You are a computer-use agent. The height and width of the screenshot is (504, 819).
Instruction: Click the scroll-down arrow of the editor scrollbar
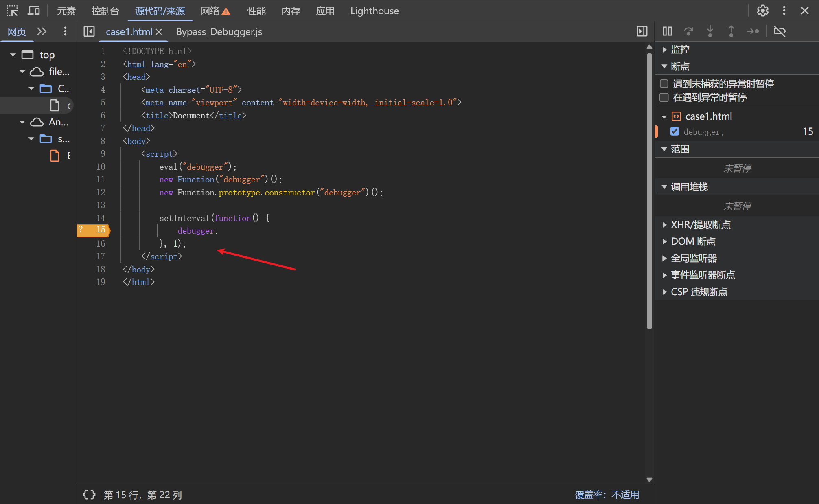pos(649,479)
